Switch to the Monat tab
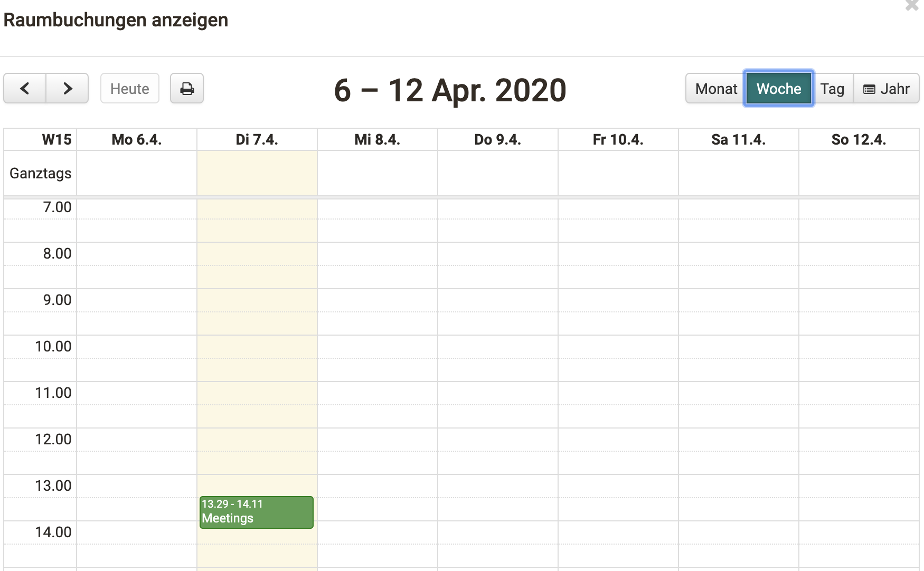Image resolution: width=924 pixels, height=571 pixels. click(716, 88)
